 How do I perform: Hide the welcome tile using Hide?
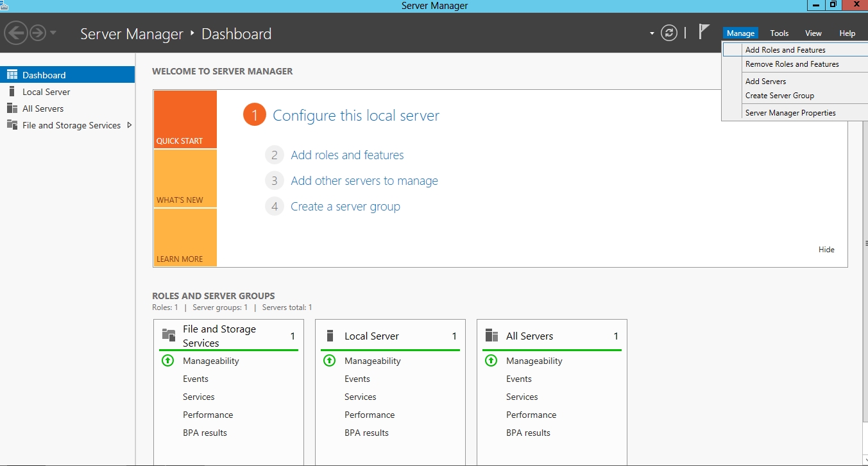[x=826, y=250]
